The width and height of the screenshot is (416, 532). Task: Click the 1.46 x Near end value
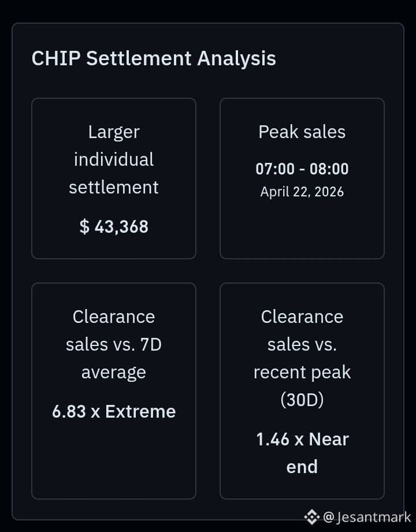[302, 453]
